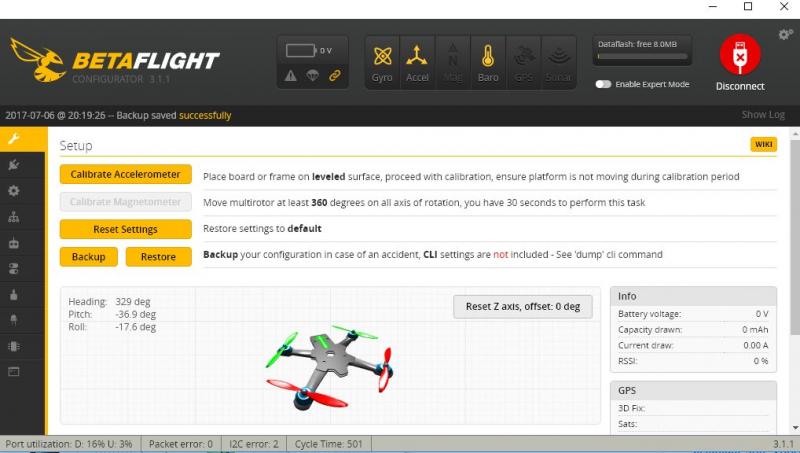800x453 pixels.
Task: Click I2C error status bar entry
Action: [x=254, y=444]
